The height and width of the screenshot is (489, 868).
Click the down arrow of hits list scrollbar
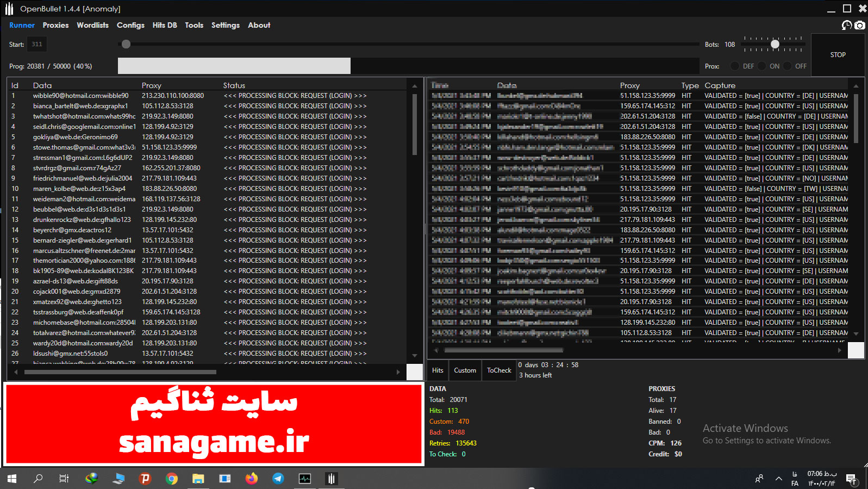856,333
